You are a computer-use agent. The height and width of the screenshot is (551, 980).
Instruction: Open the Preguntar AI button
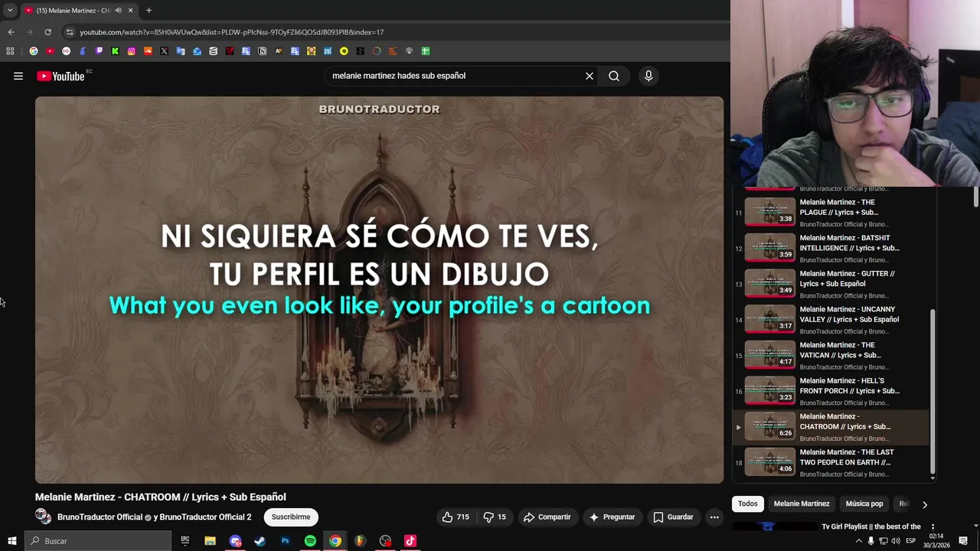click(x=612, y=517)
